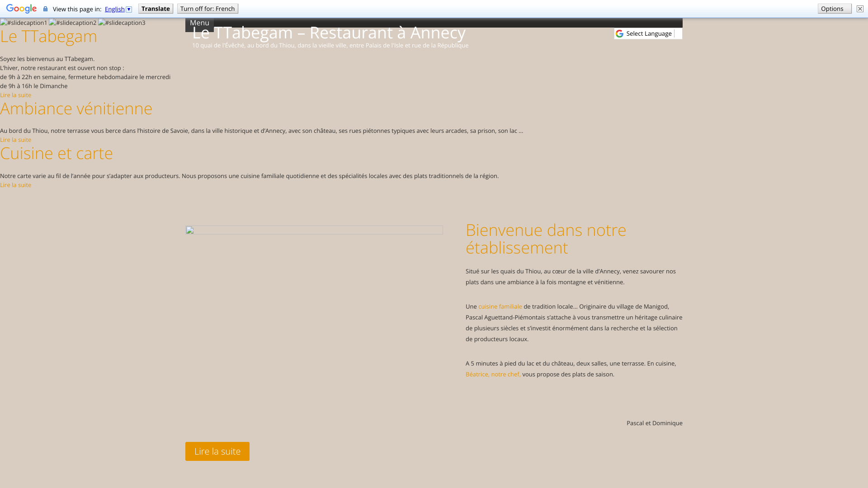Click the Pascal et Dominique signature text
The image size is (868, 488).
pos(655,423)
